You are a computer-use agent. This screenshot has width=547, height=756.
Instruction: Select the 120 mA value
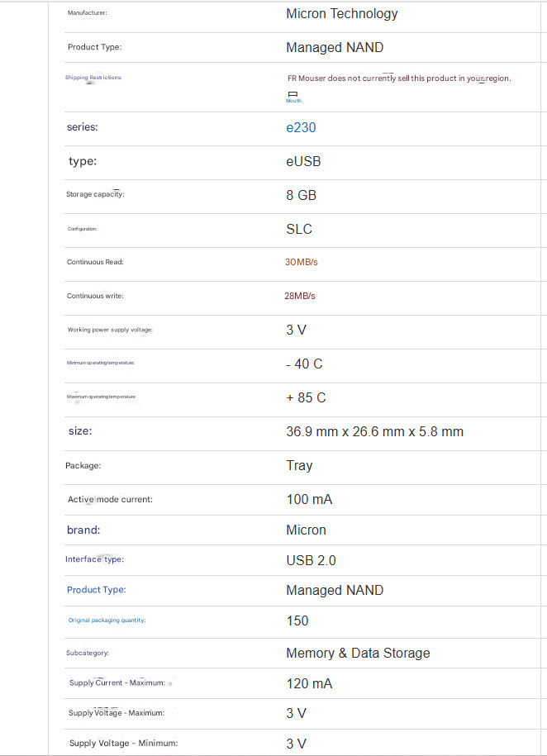[x=309, y=683]
